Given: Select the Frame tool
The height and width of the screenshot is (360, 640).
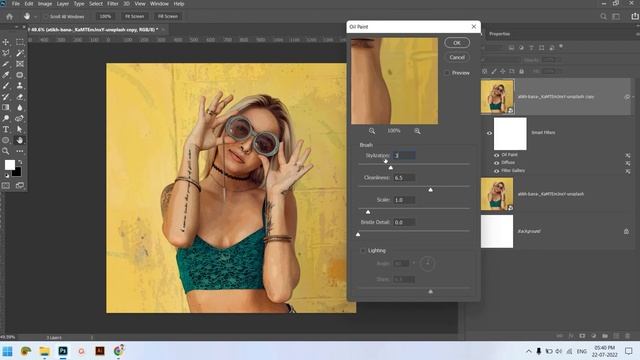Looking at the screenshot, I should click(20, 64).
